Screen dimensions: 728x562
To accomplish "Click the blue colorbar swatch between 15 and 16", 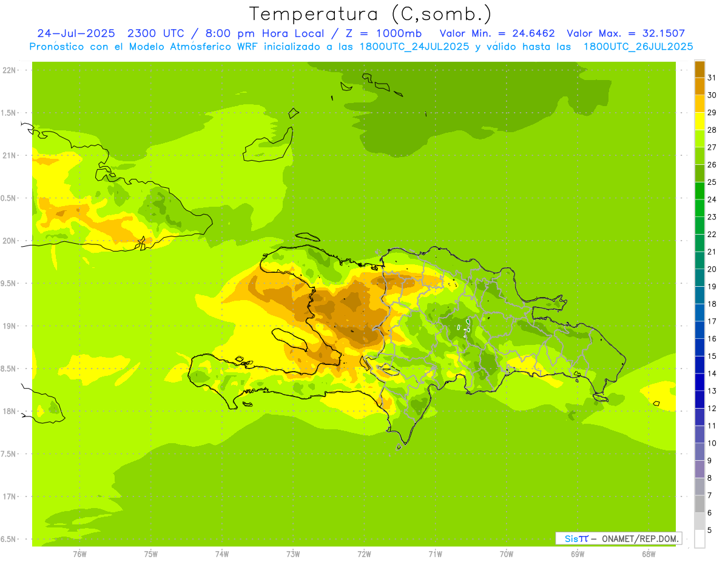I will [x=699, y=347].
